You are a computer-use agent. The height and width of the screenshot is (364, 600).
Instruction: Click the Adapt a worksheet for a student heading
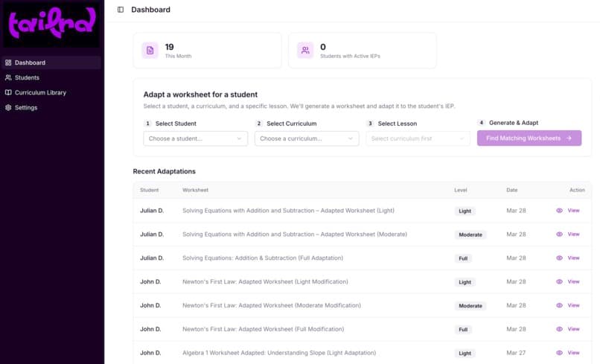pos(200,95)
